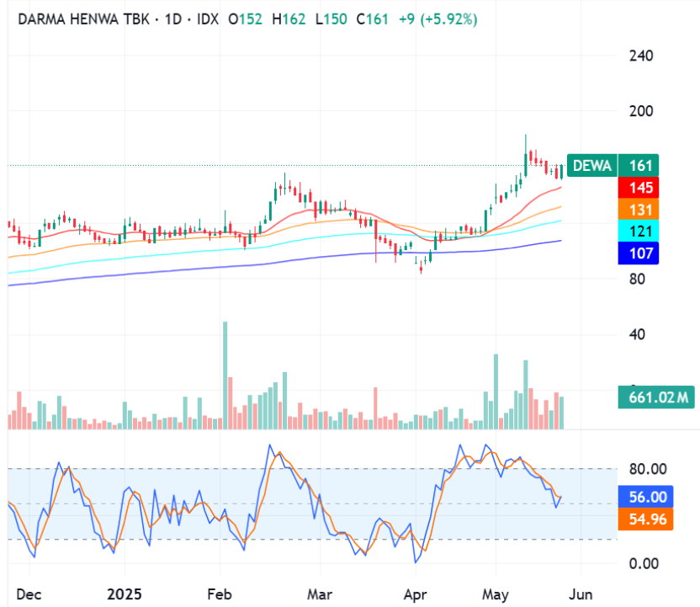Click the tallest volume bar in early February
The height and width of the screenshot is (607, 700).
pyautogui.click(x=225, y=375)
